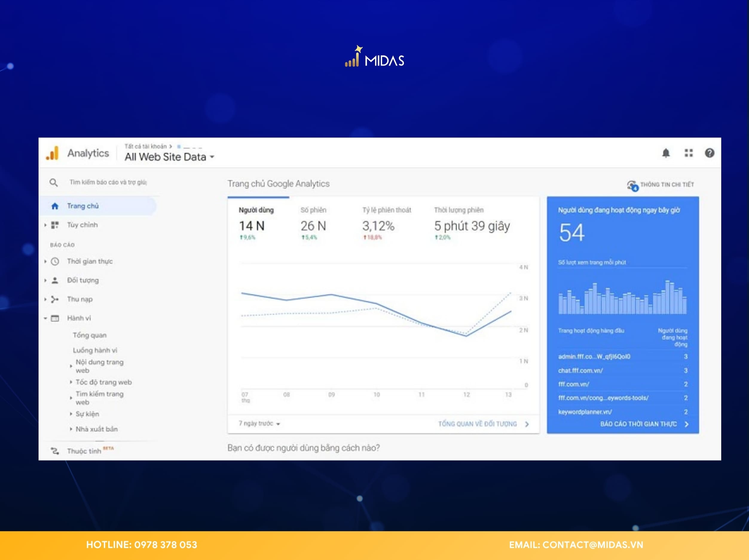Expand the Đối tượng section arrow
The height and width of the screenshot is (560, 749).
point(45,280)
